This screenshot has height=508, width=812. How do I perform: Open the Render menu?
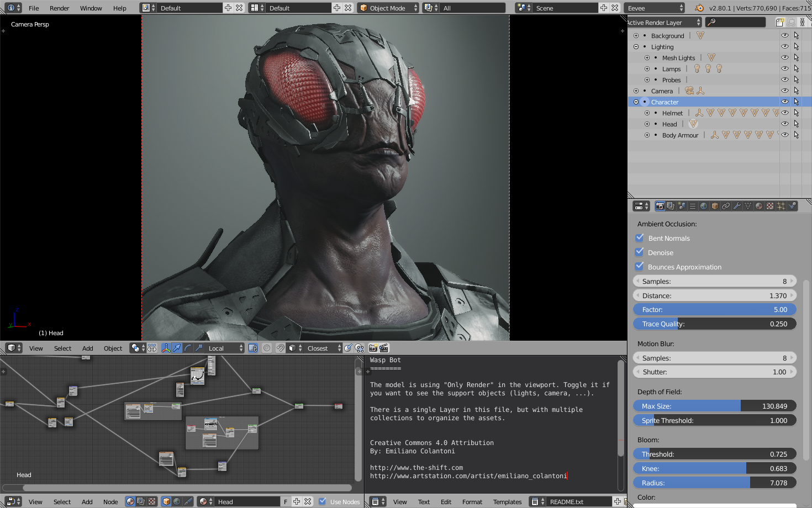[x=59, y=8]
